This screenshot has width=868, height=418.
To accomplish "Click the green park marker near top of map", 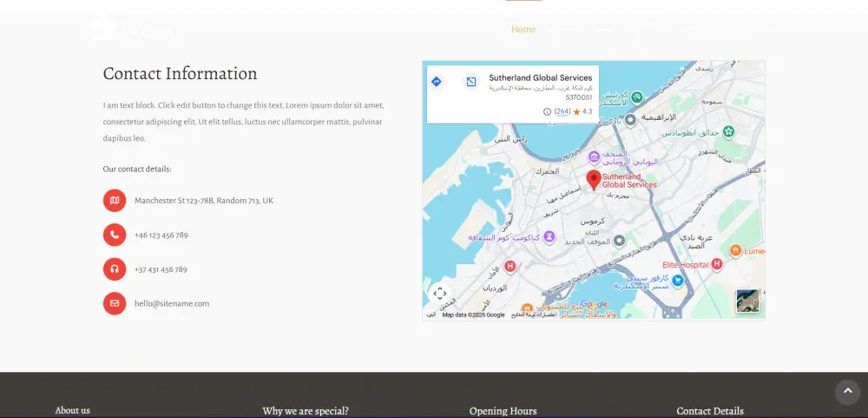I will tap(637, 97).
